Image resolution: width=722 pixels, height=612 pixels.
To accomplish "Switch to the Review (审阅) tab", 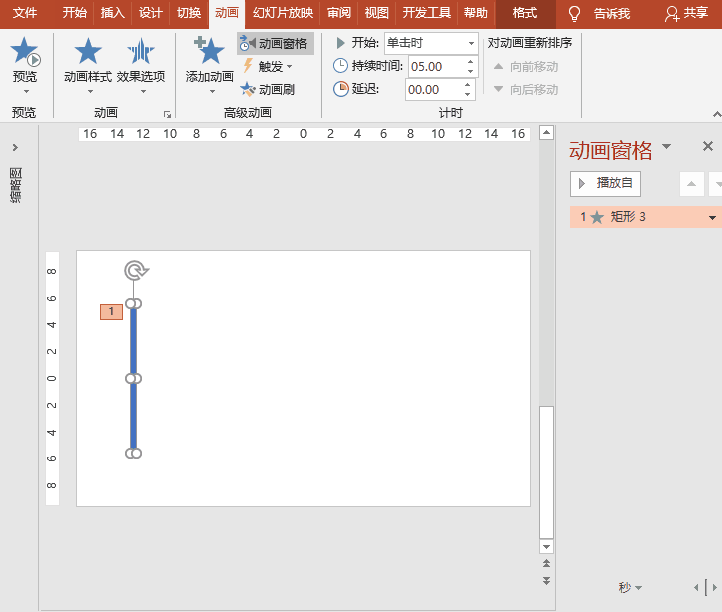I will click(x=339, y=13).
